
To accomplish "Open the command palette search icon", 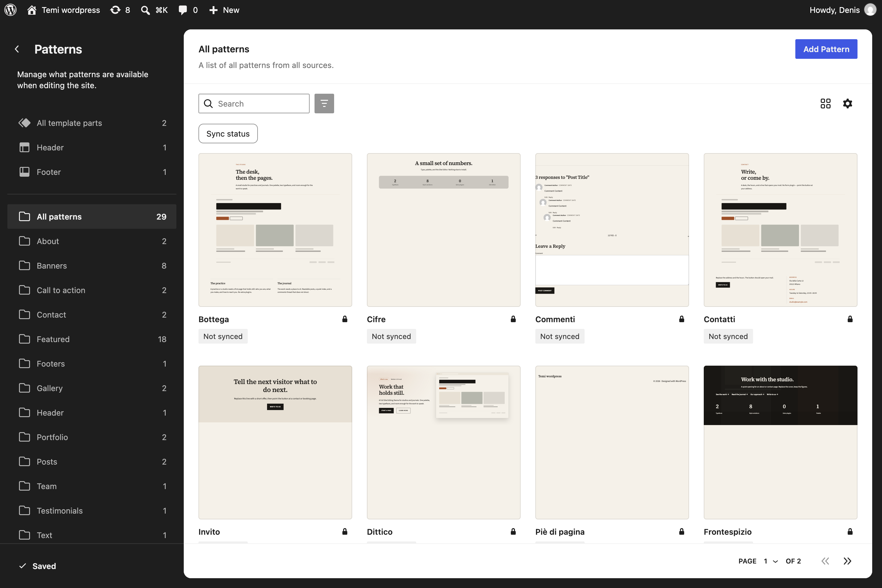I will pyautogui.click(x=154, y=10).
